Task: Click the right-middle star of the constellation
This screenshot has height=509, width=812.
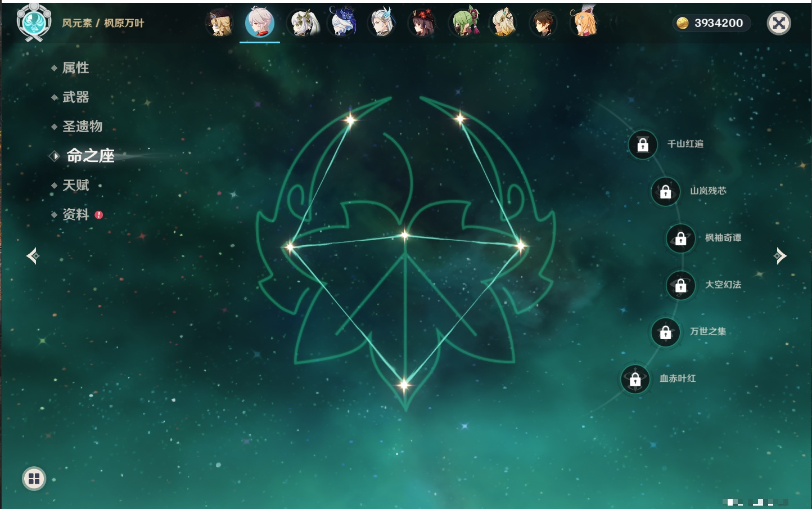Action: pyautogui.click(x=520, y=245)
